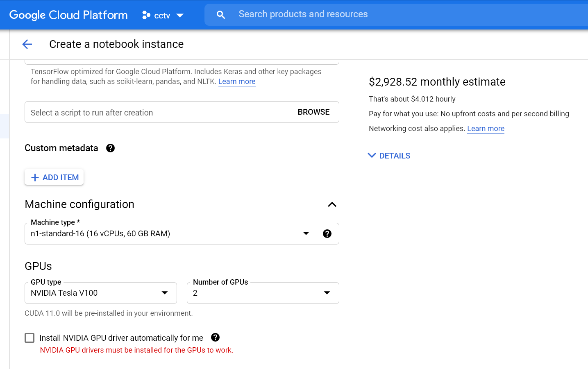Viewport: 588px width, 369px height.
Task: Click the Google Cloud Platform logo
Action: pyautogui.click(x=68, y=15)
